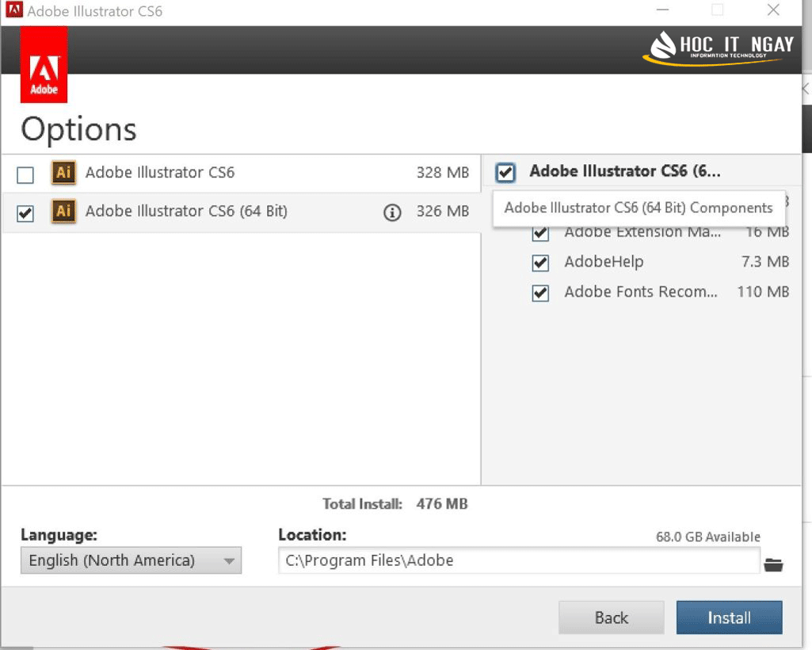Select the Adobe Illustrator CS6 row text

pyautogui.click(x=160, y=172)
